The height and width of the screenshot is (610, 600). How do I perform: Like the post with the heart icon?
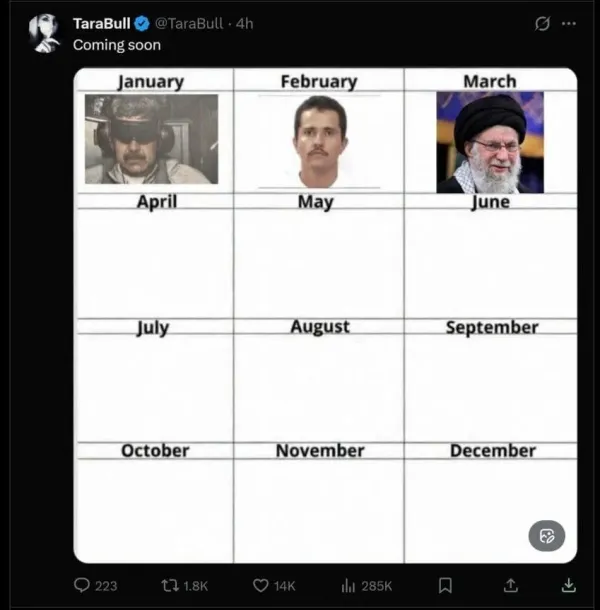pyautogui.click(x=261, y=585)
